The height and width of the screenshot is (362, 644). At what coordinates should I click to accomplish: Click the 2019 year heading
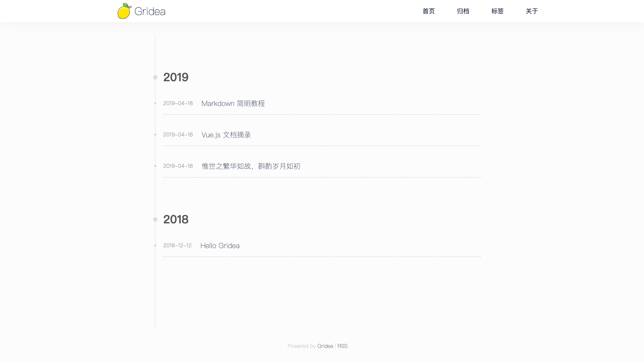coord(176,77)
